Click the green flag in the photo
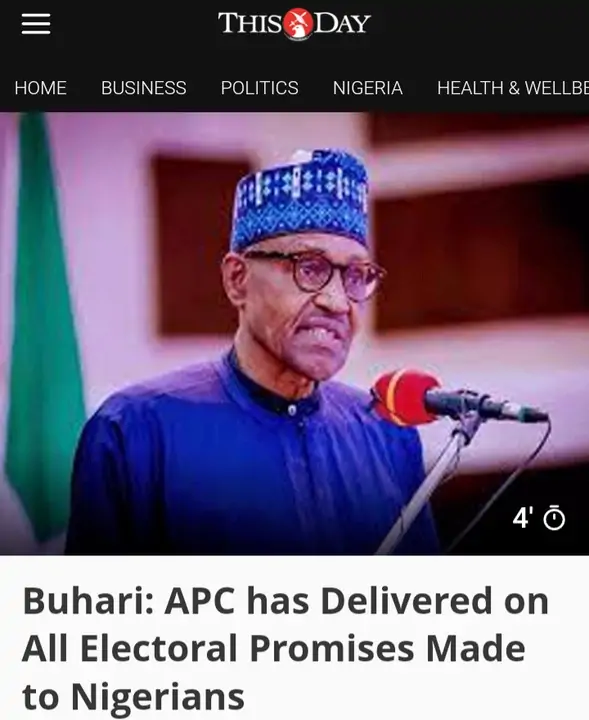Image resolution: width=589 pixels, height=720 pixels. (44, 321)
